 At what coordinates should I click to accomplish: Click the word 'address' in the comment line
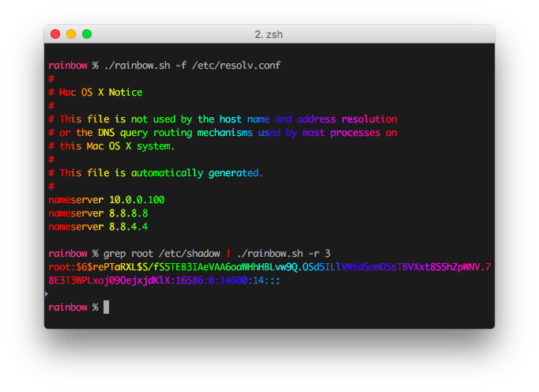[316, 119]
